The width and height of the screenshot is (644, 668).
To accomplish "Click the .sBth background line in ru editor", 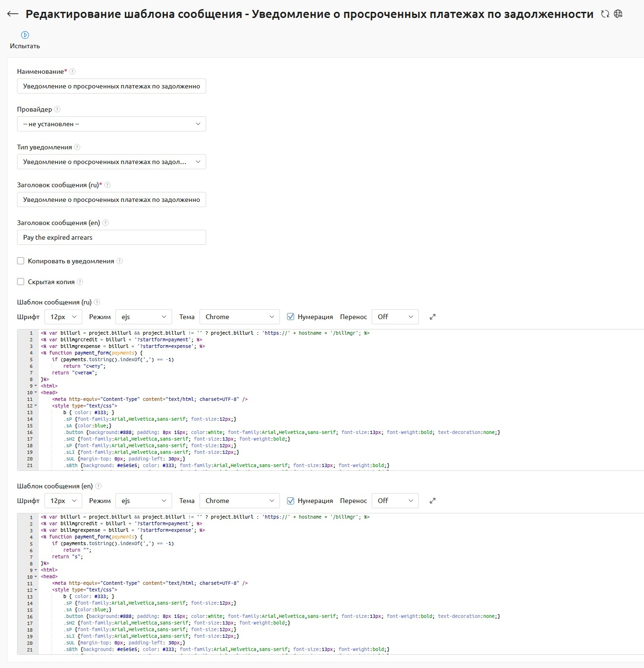I will tap(226, 465).
